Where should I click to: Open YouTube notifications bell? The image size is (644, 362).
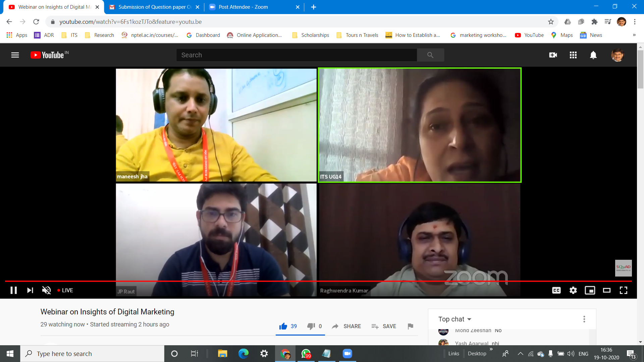pyautogui.click(x=593, y=55)
